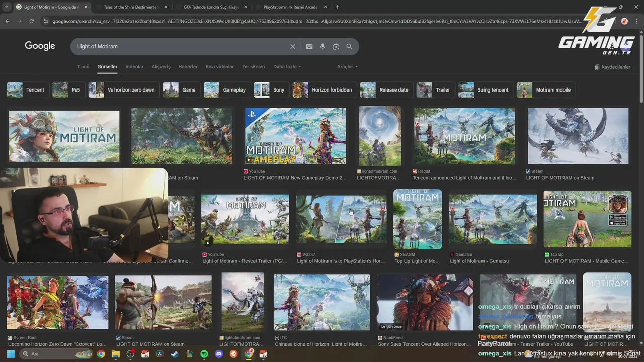This screenshot has height=362, width=644.
Task: Expand the Araçlar tools dropdown
Action: tap(347, 67)
